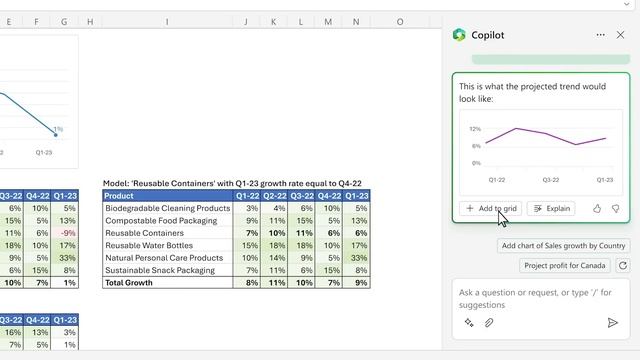Give thumbs up to Copilot response
Image resolution: width=640 pixels, height=360 pixels.
coord(597,209)
